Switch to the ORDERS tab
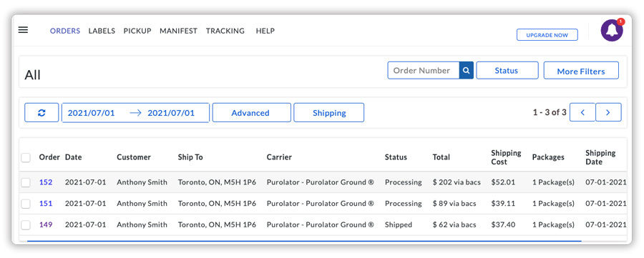Viewport: 644px width, 258px height. [65, 31]
